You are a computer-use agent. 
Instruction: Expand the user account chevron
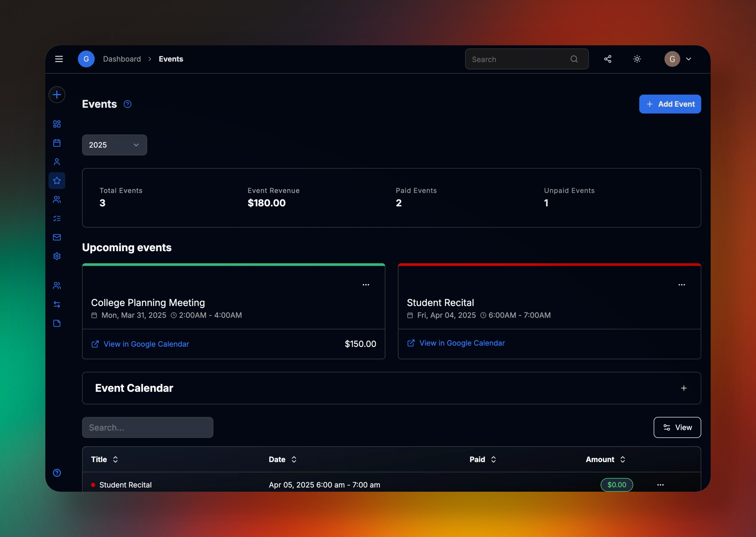pos(688,59)
